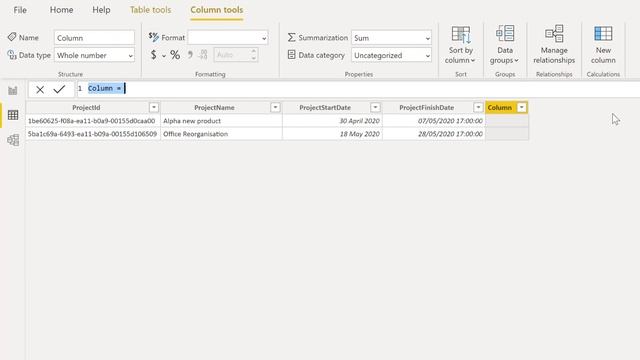640x360 pixels.
Task: Click the Office Reorganisation cell
Action: click(x=221, y=134)
